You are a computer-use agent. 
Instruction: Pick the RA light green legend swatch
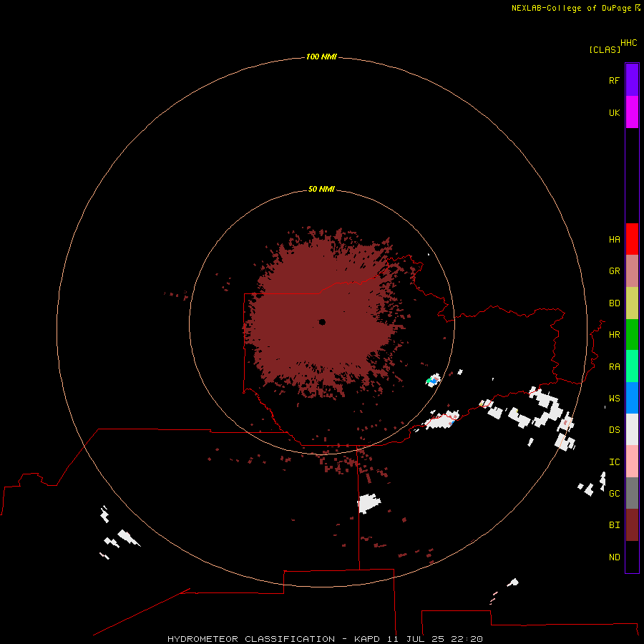[632, 366]
